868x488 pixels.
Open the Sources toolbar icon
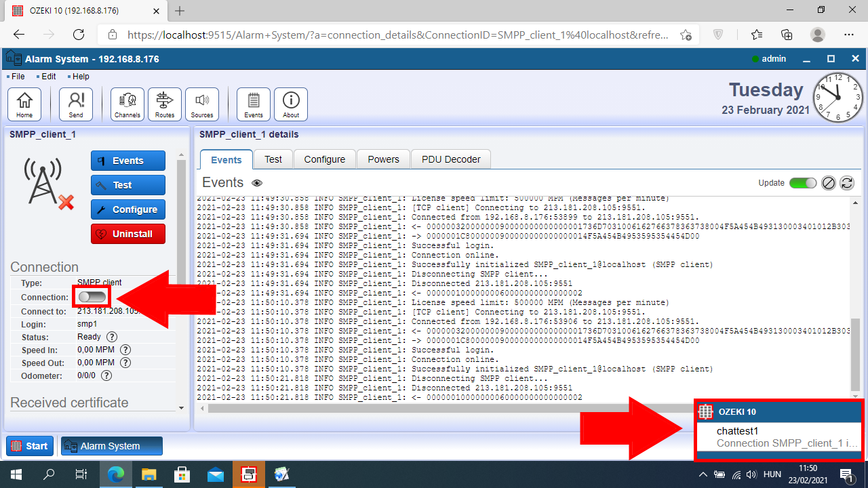pos(202,104)
